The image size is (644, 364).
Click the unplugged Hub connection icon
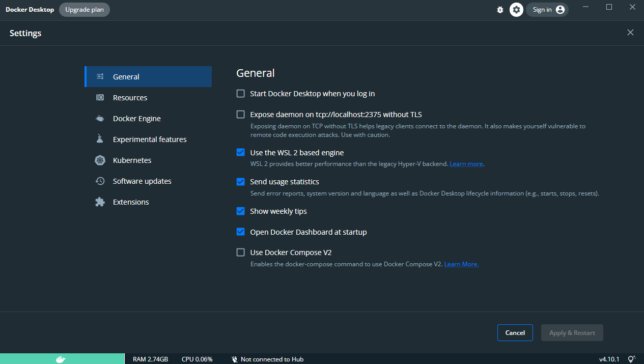(x=234, y=359)
